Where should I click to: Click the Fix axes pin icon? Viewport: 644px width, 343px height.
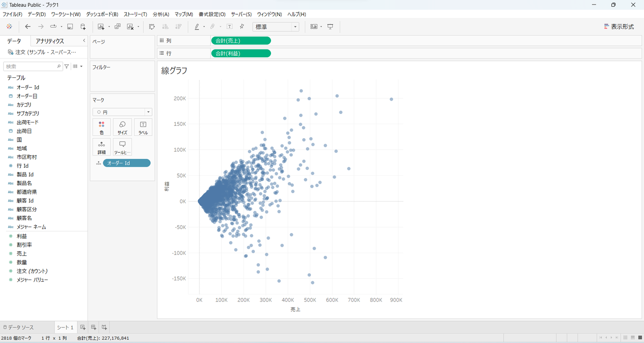242,27
